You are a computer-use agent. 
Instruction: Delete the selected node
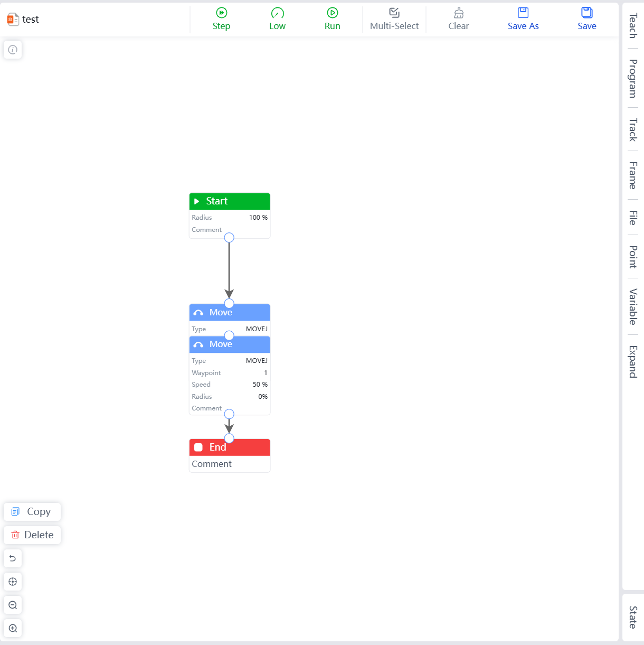pyautogui.click(x=32, y=535)
